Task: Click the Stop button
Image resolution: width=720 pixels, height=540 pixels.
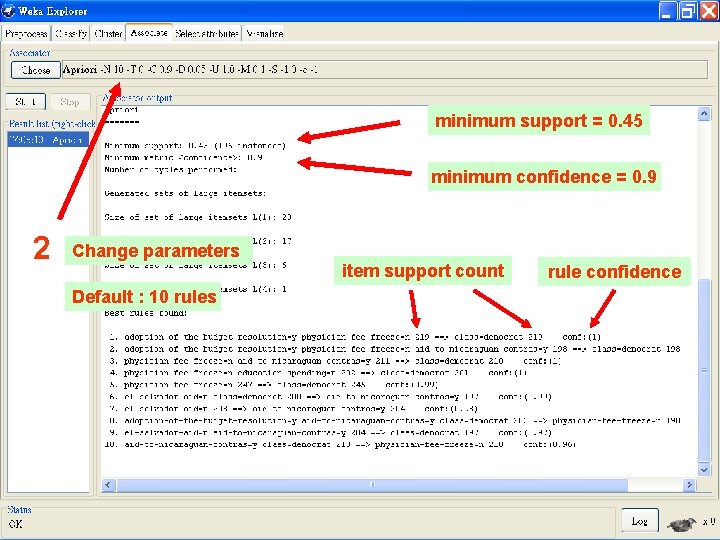Action: (70, 101)
